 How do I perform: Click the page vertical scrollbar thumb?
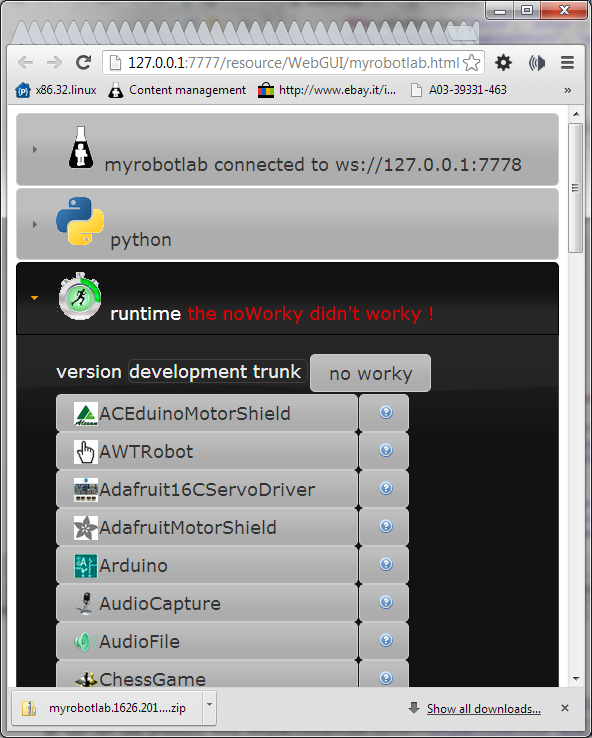click(575, 188)
